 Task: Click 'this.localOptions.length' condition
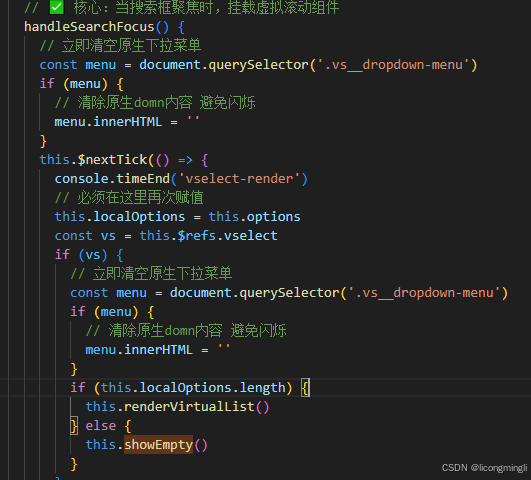coord(193,388)
